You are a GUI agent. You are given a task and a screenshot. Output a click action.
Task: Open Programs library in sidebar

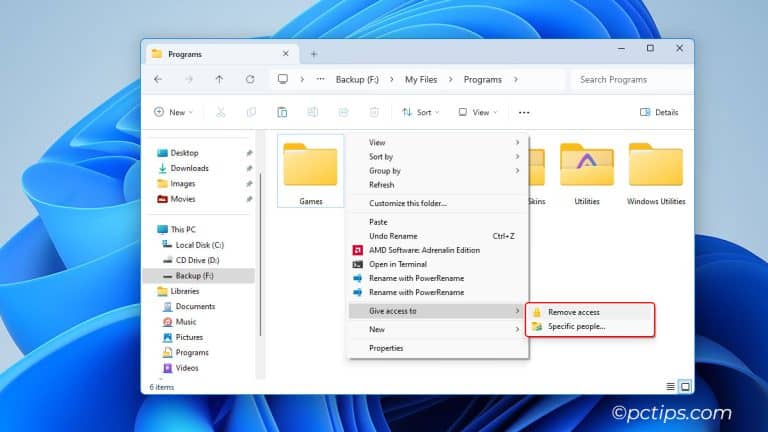[192, 353]
